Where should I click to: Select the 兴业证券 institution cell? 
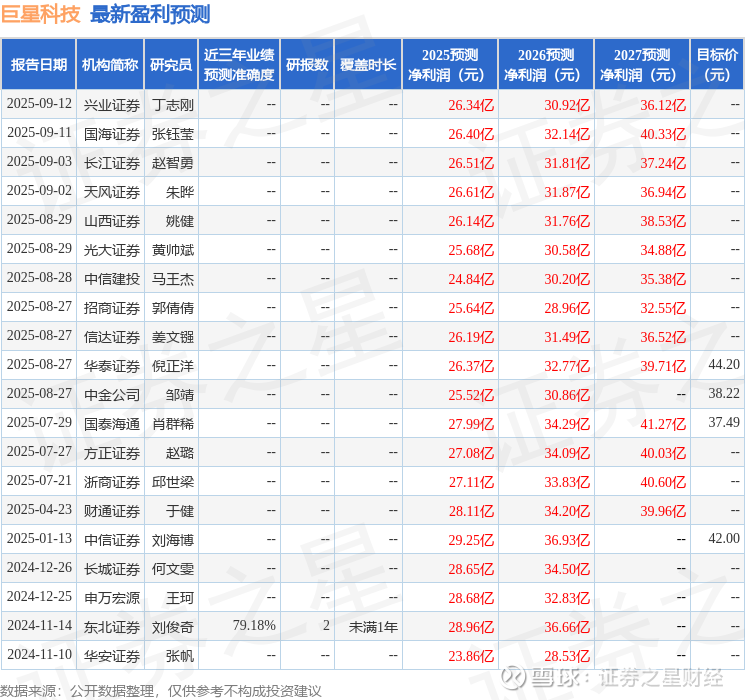click(x=112, y=105)
